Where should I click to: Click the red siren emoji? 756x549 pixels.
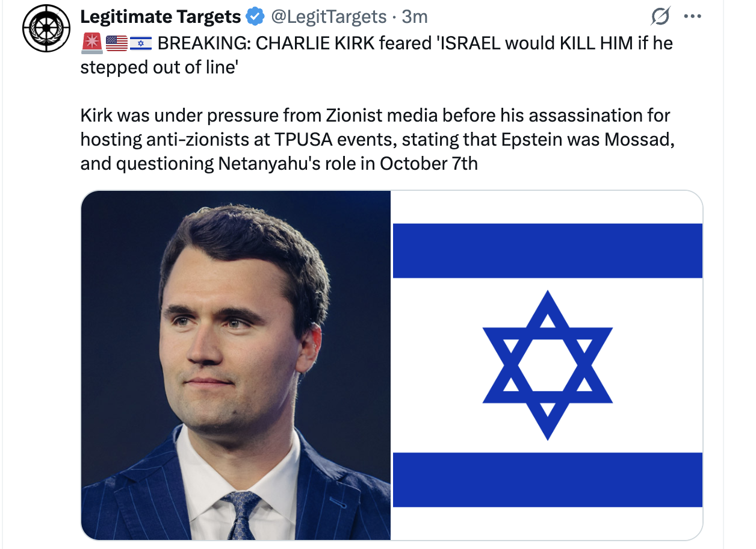pyautogui.click(x=91, y=43)
